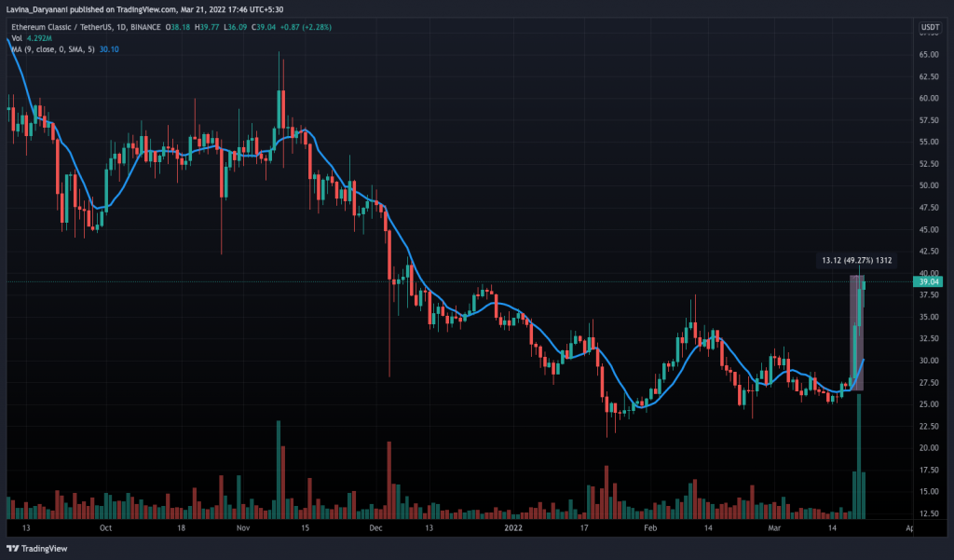Click the 15.00 price axis label

929,492
